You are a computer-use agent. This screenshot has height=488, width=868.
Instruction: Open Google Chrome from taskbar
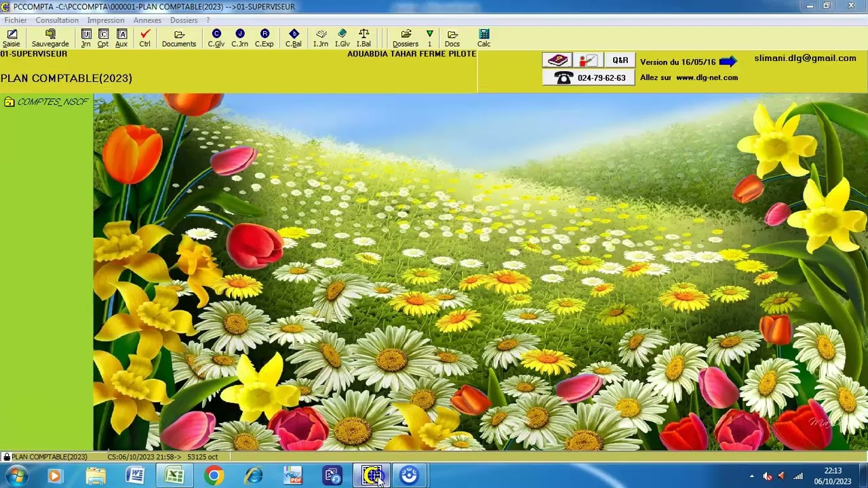point(214,476)
